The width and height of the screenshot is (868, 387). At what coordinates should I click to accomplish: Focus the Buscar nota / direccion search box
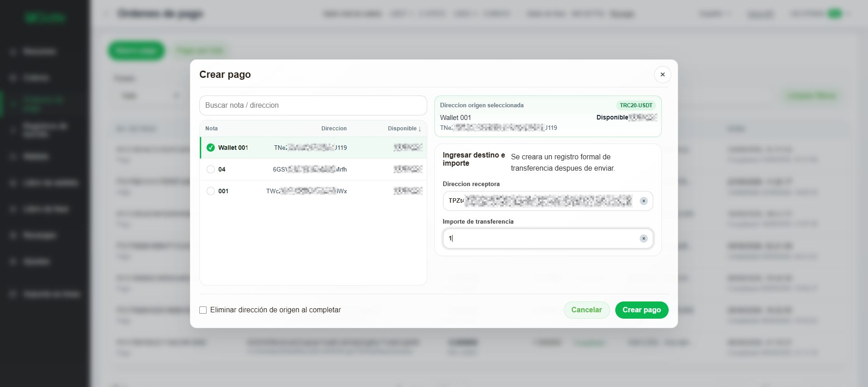(x=313, y=105)
